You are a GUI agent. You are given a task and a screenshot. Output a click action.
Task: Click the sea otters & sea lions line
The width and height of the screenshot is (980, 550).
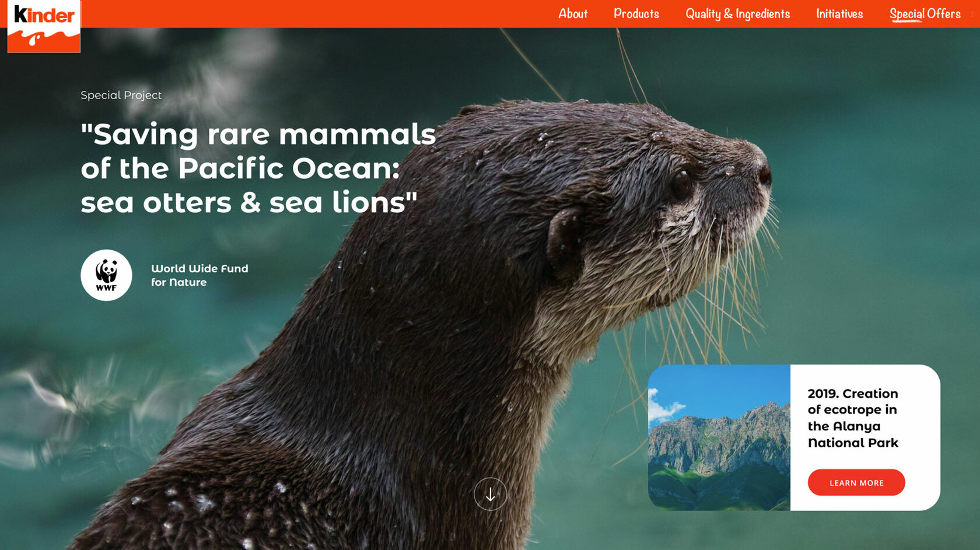click(249, 202)
